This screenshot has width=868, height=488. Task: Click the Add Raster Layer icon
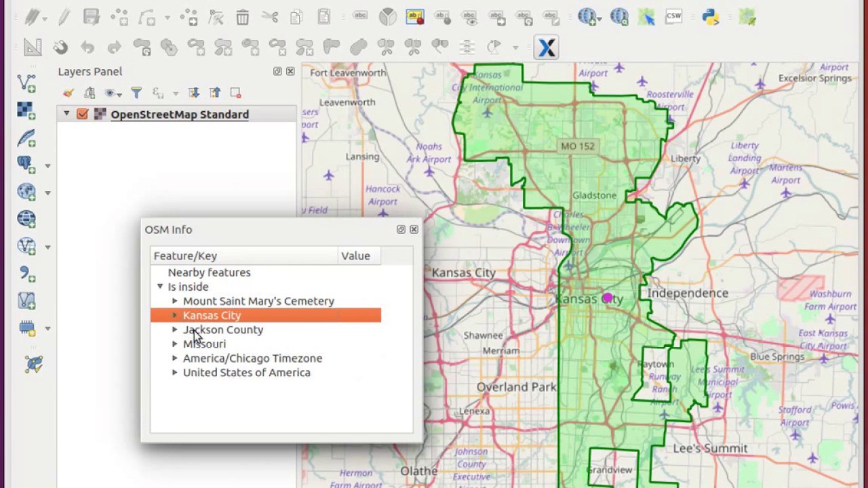pyautogui.click(x=26, y=110)
